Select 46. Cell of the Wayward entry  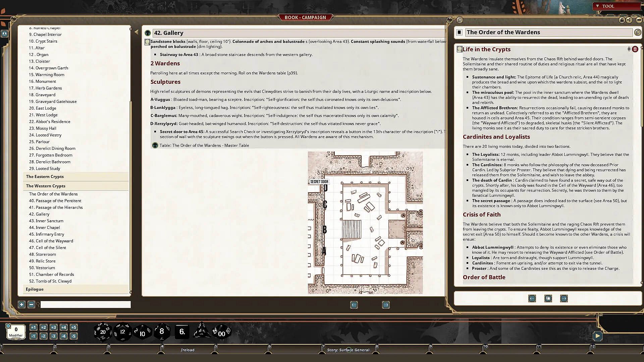(x=51, y=241)
